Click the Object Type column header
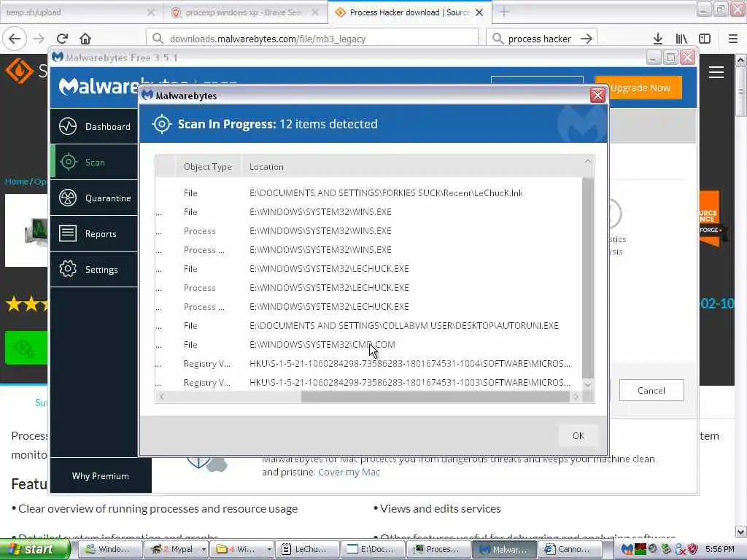The image size is (747, 560). coord(208,167)
